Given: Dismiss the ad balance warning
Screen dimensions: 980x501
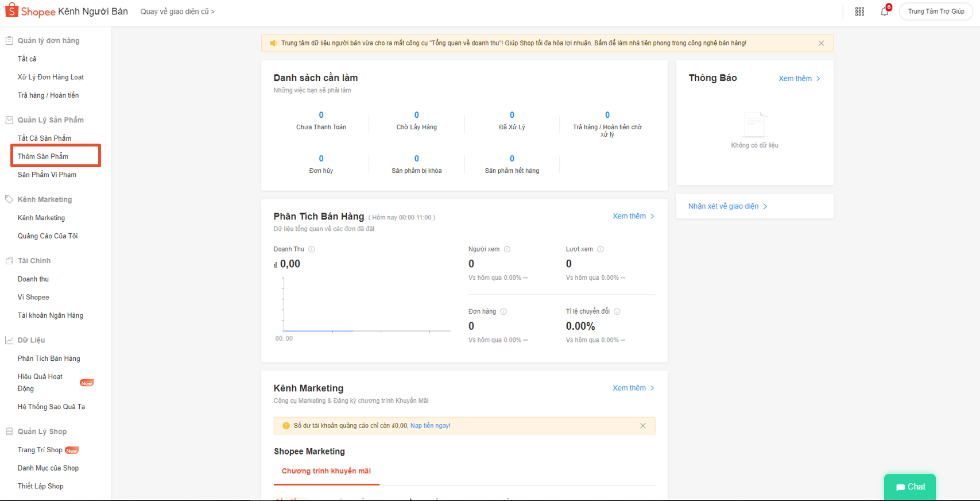Looking at the screenshot, I should coord(643,426).
